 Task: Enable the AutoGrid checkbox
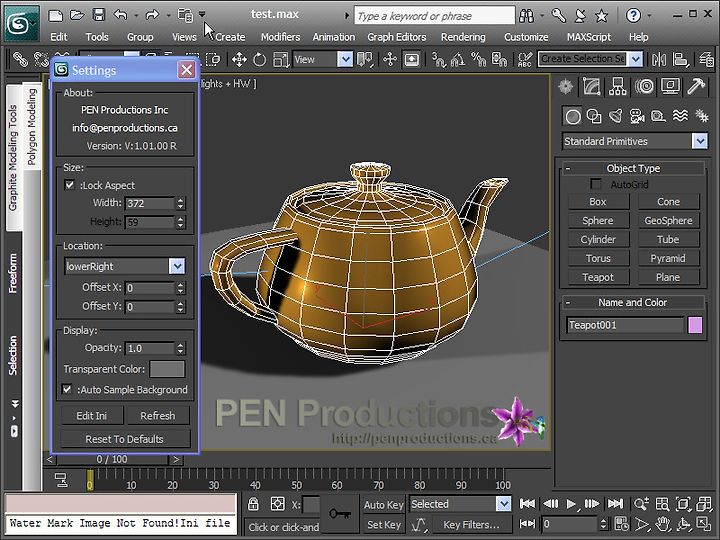click(x=596, y=184)
